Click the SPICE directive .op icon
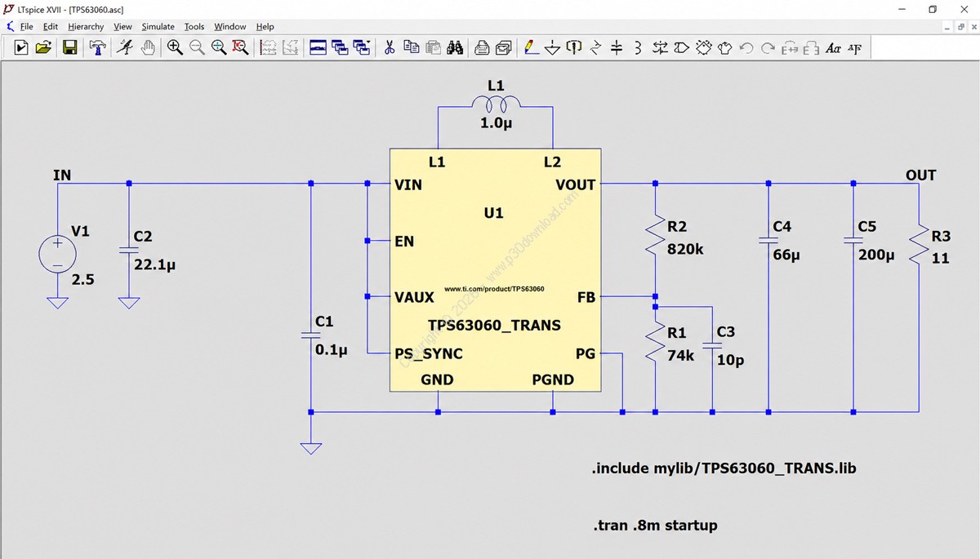The image size is (980, 559). point(854,48)
